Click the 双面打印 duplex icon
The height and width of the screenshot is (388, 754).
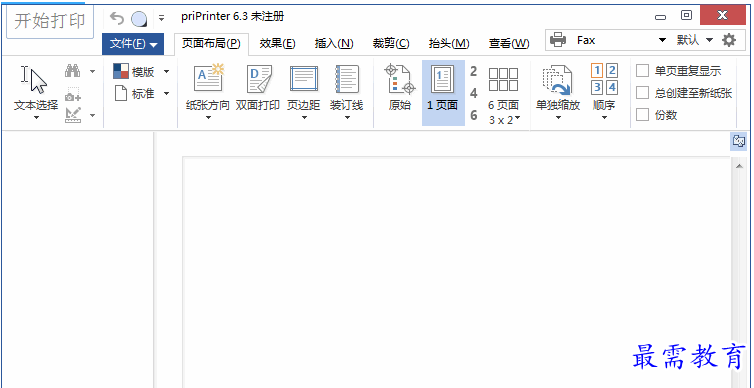(259, 79)
